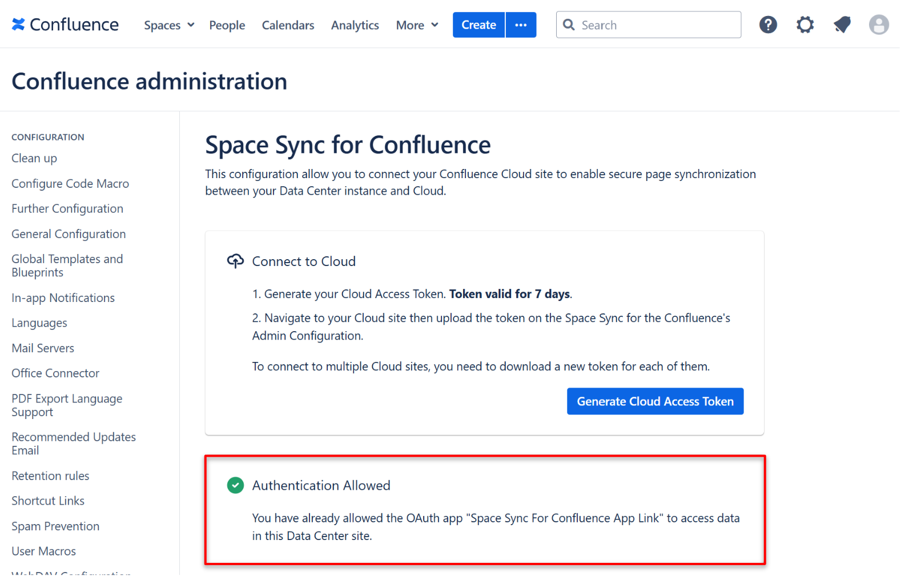The height and width of the screenshot is (588, 901).
Task: Expand the More dropdown menu
Action: click(x=417, y=25)
